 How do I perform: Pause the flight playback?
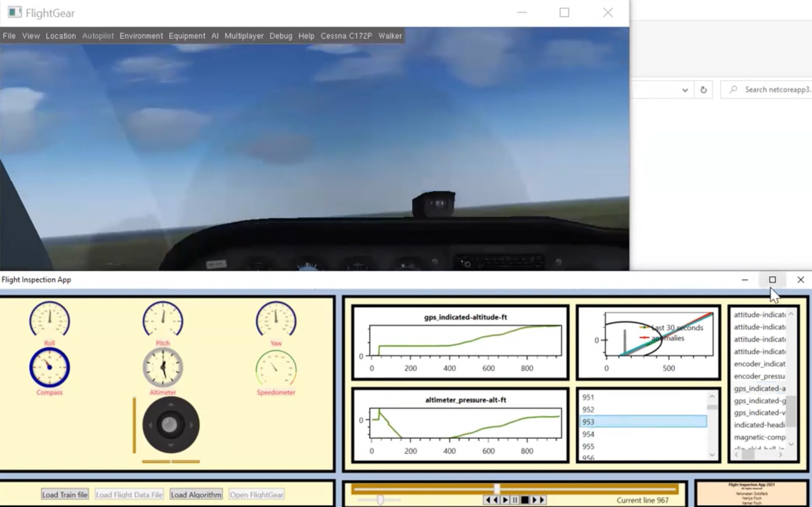[515, 500]
